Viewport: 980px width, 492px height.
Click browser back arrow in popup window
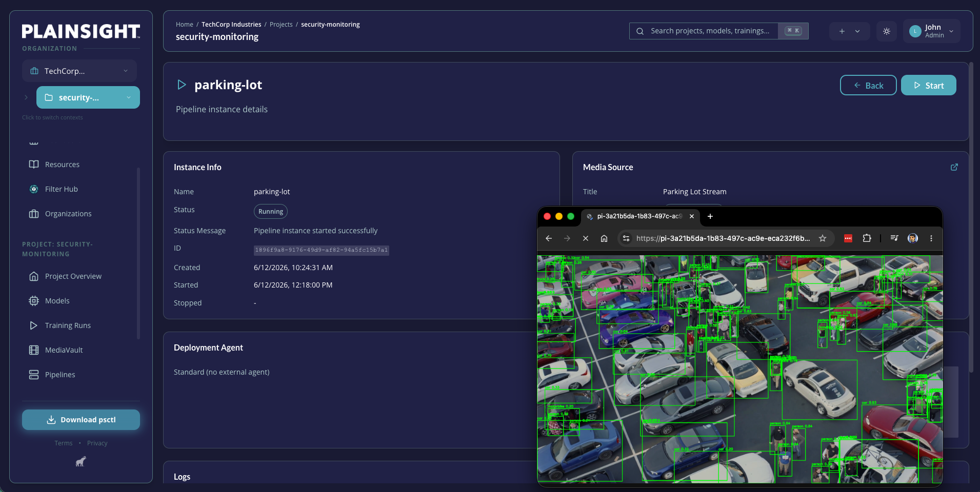click(549, 238)
